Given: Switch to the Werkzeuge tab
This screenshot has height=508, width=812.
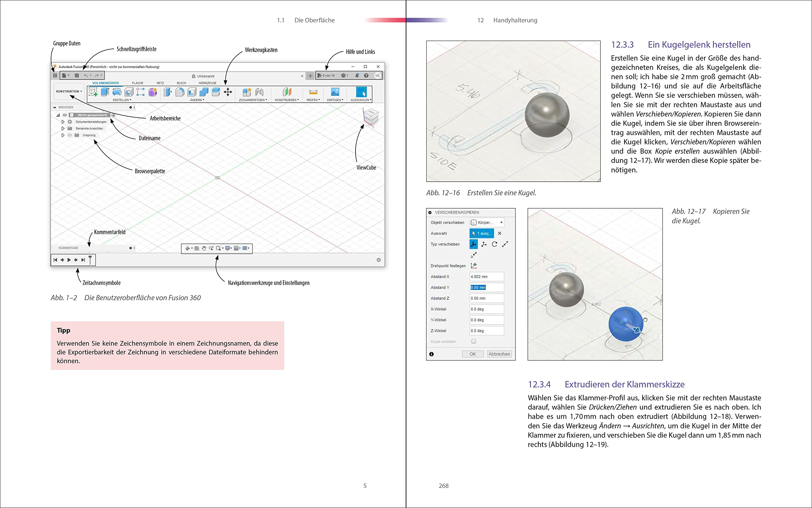Looking at the screenshot, I should click(207, 83).
